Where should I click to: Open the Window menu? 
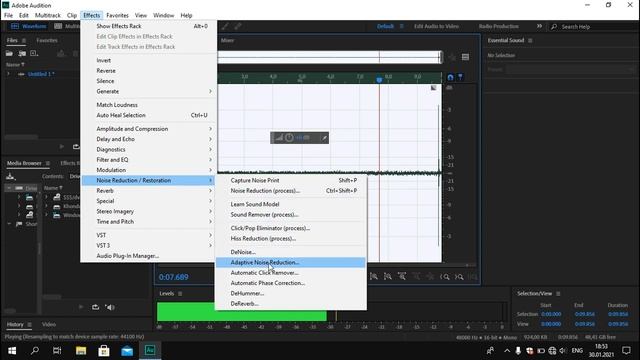pos(164,15)
